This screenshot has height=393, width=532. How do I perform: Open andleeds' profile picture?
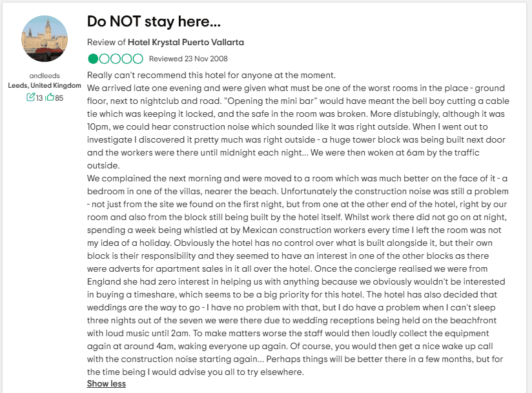[x=45, y=35]
